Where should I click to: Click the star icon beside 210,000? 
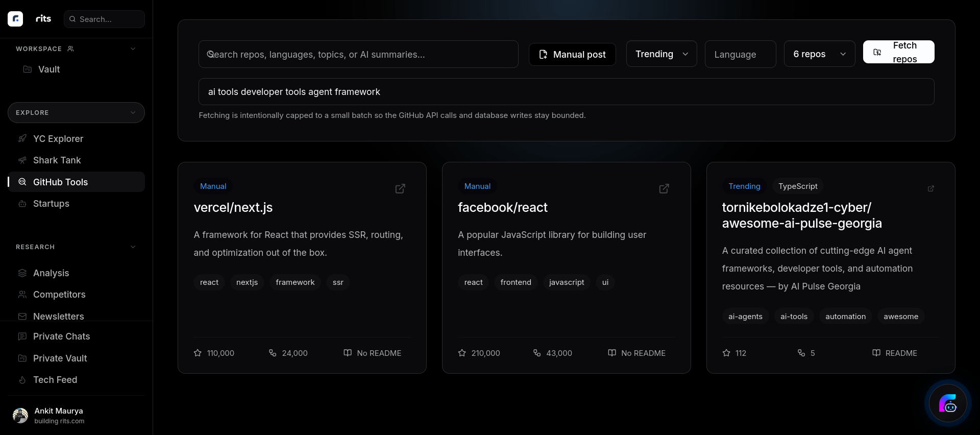point(462,353)
